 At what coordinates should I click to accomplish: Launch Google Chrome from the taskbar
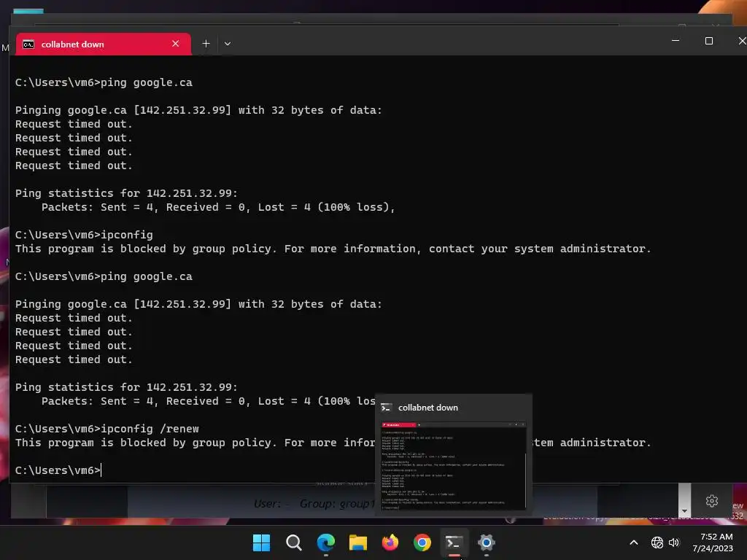[422, 542]
